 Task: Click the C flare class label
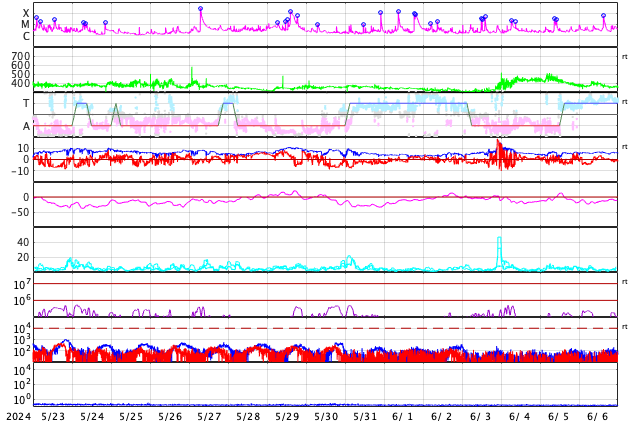(26, 36)
